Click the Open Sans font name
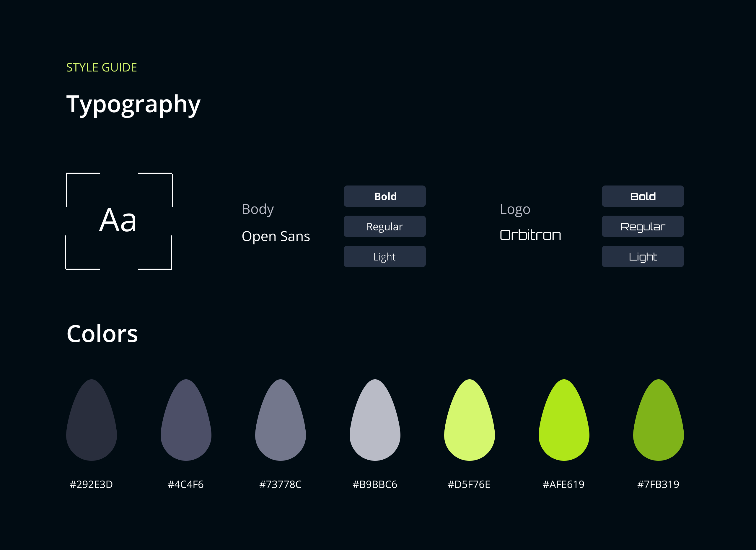The width and height of the screenshot is (756, 550). pyautogui.click(x=276, y=236)
